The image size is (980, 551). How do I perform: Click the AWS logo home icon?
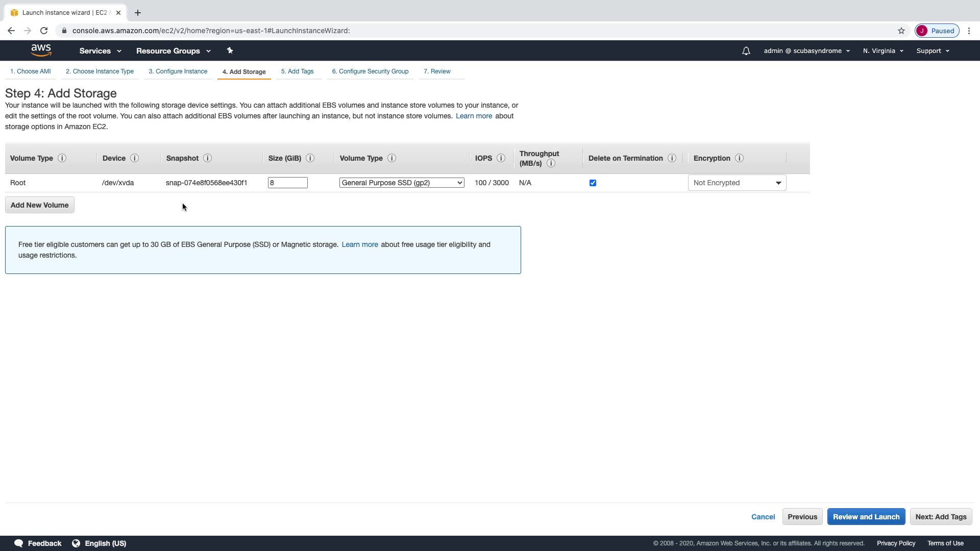click(41, 51)
